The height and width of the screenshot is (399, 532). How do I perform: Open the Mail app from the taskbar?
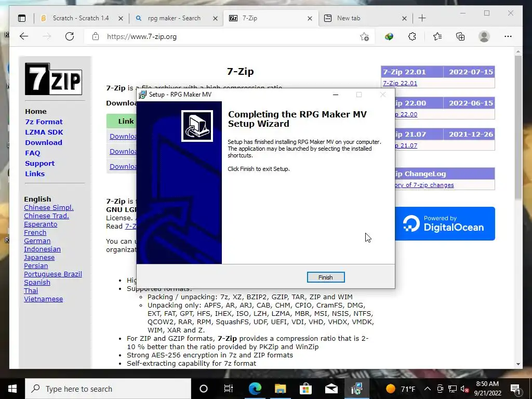(331, 389)
